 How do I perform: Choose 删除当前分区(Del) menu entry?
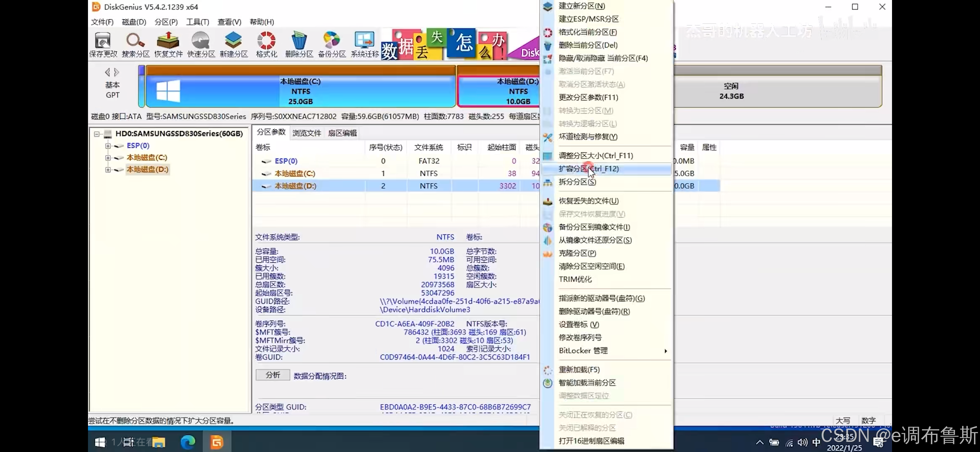[606, 45]
